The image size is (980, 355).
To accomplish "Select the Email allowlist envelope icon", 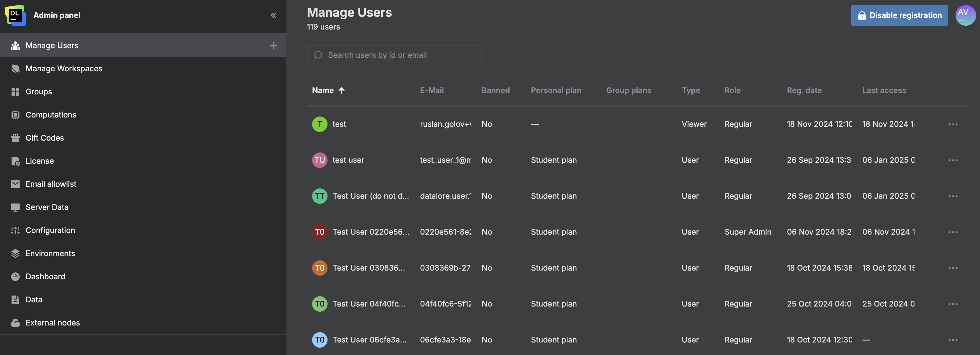I will pyautogui.click(x=15, y=184).
